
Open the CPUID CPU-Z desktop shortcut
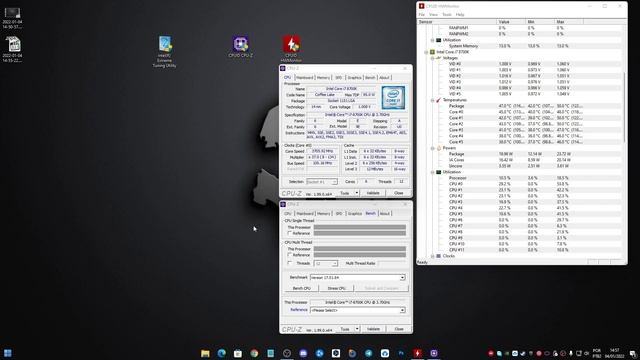pyautogui.click(x=240, y=47)
